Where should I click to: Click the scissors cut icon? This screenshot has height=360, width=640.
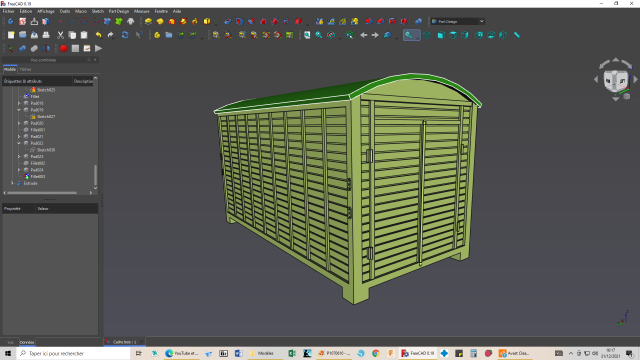[x=60, y=35]
